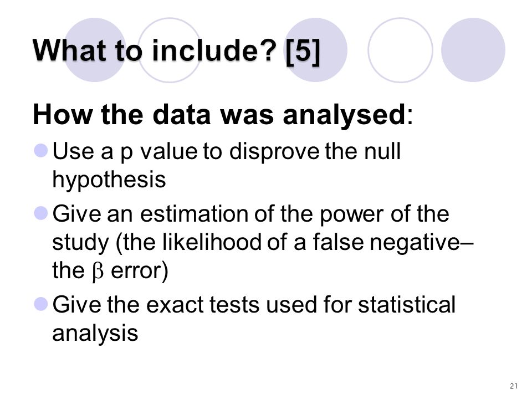The height and width of the screenshot is (399, 532).
Task: Click the third bullet dot before 'Give the exact tests'
Action: (41, 304)
